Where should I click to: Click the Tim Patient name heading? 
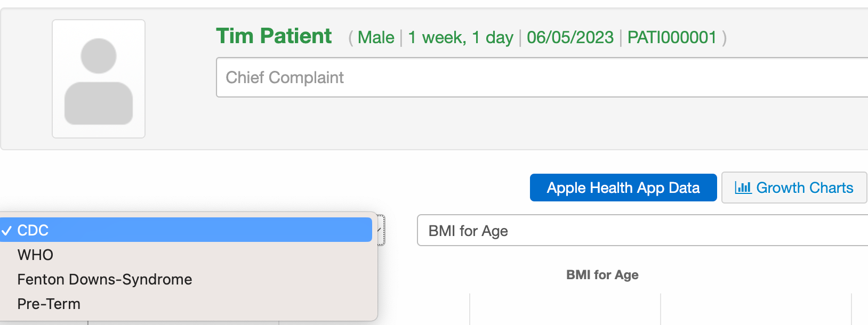[274, 36]
